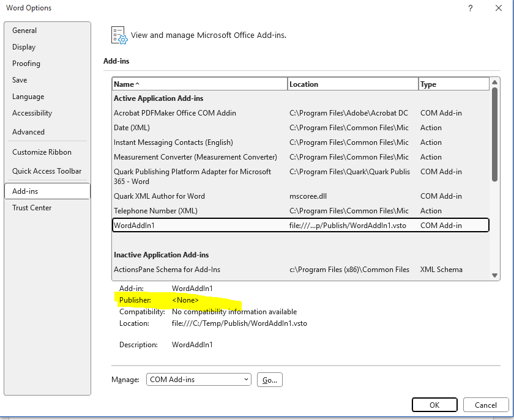
Task: Click the Cancel button
Action: (486, 405)
